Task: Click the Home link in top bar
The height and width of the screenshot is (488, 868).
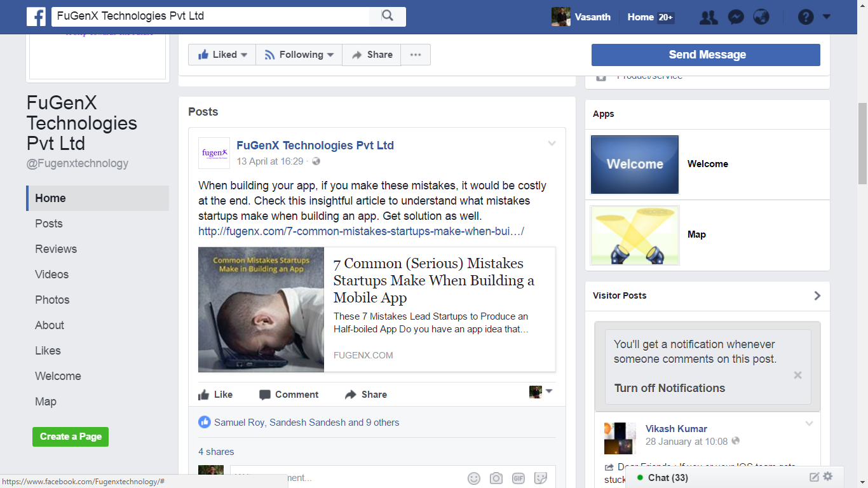Action: point(641,17)
